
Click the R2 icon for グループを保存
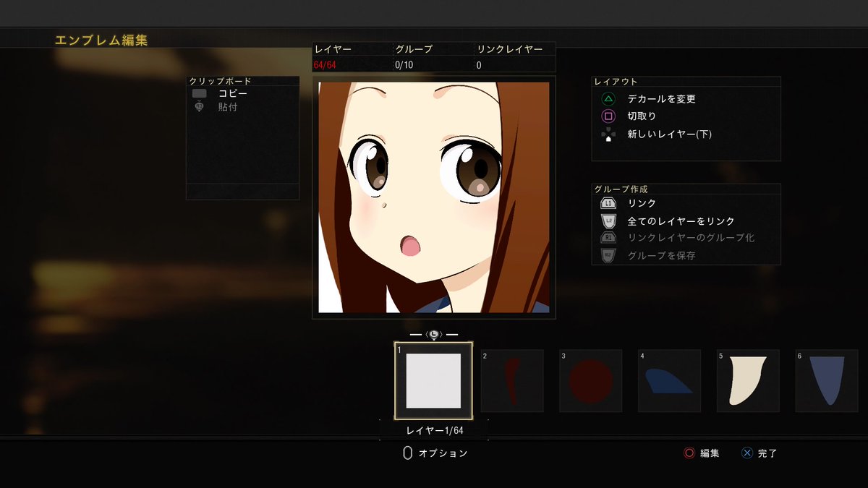(x=608, y=255)
